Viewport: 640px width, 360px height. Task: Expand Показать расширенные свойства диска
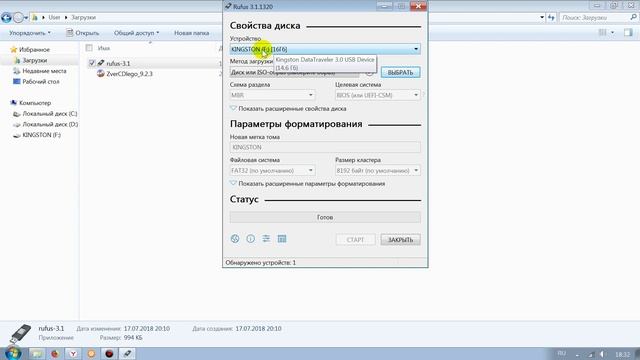288,109
